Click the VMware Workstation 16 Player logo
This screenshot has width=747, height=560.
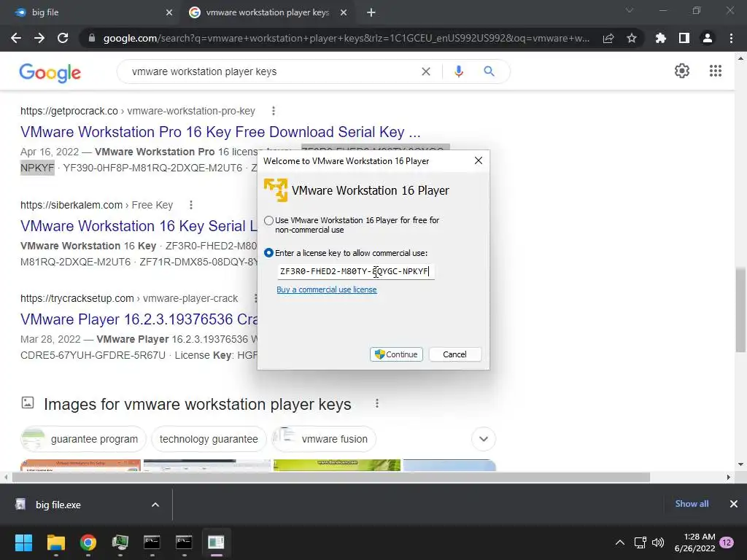(x=276, y=190)
